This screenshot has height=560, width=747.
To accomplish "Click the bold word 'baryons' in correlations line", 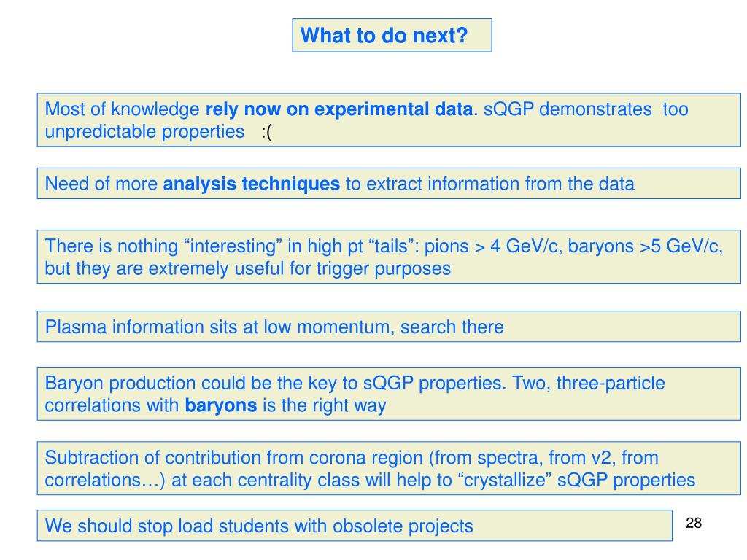I will point(220,405).
